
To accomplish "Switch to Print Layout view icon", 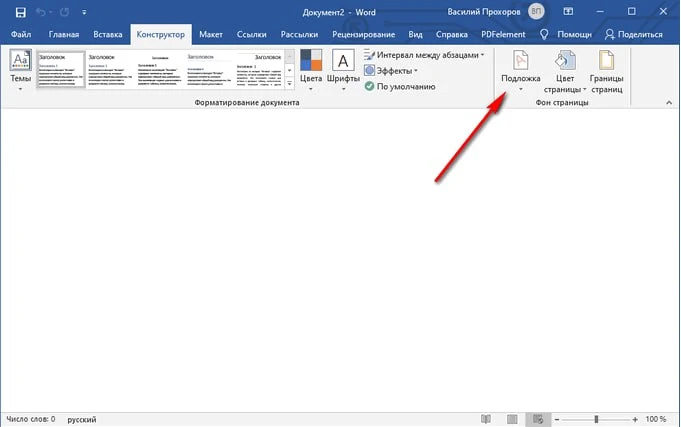I will tap(512, 419).
